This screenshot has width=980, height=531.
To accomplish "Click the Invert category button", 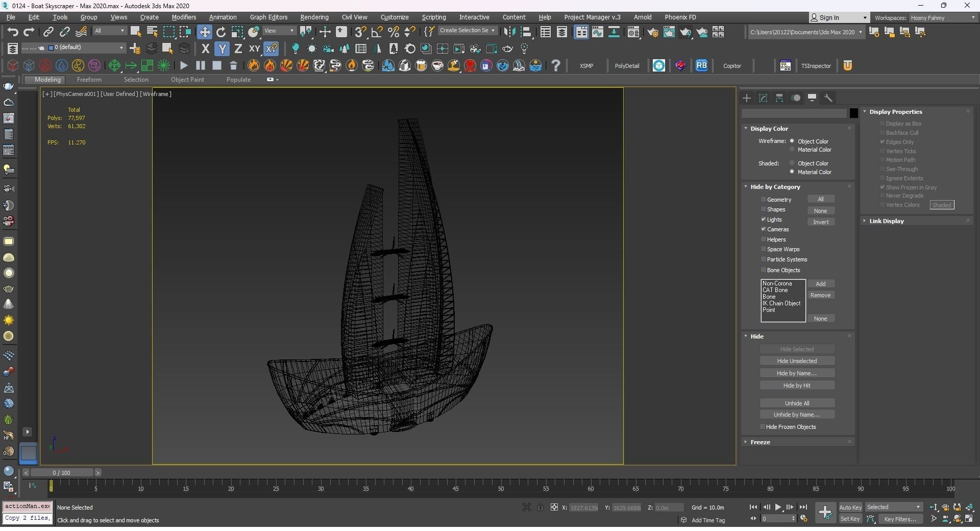I will [821, 222].
